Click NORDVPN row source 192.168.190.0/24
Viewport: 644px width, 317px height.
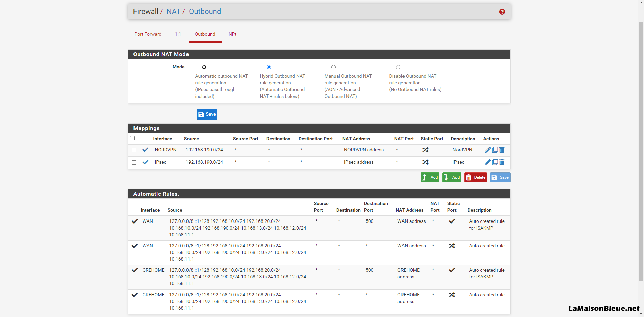(x=204, y=150)
